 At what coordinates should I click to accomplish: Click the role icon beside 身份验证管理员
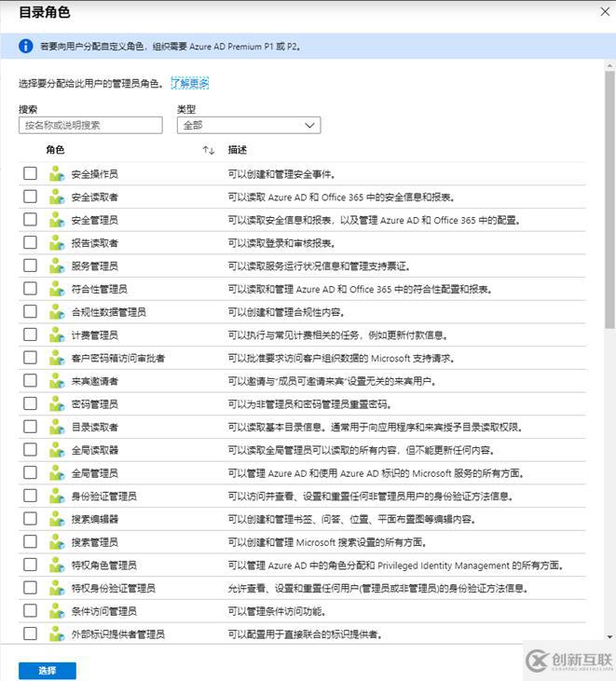(x=57, y=496)
